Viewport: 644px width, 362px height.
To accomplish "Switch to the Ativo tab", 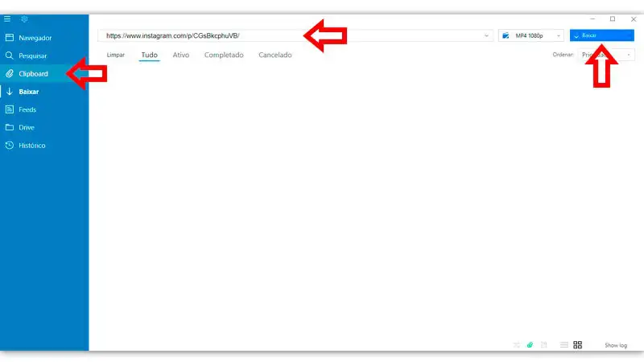I will [180, 55].
